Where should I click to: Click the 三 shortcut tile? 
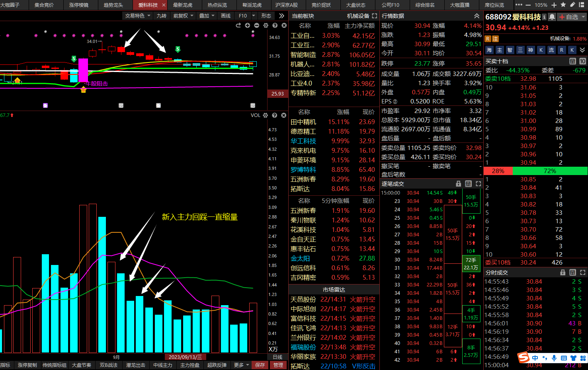click(x=520, y=50)
